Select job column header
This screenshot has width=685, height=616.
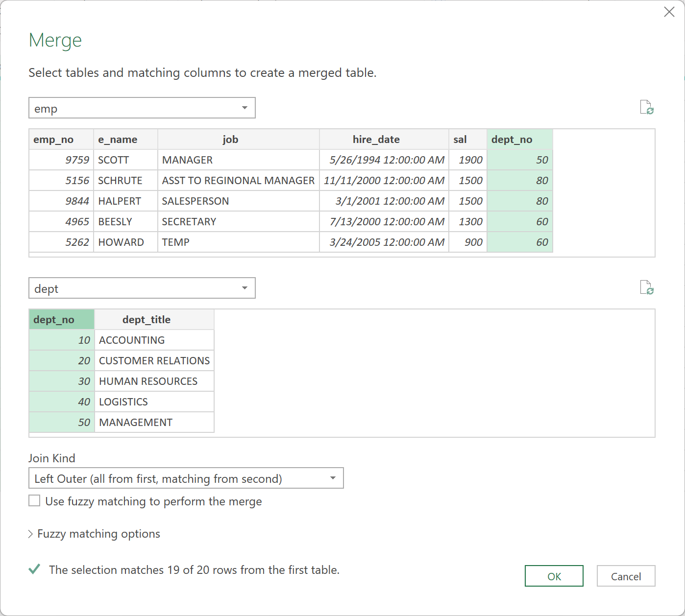[x=239, y=140]
